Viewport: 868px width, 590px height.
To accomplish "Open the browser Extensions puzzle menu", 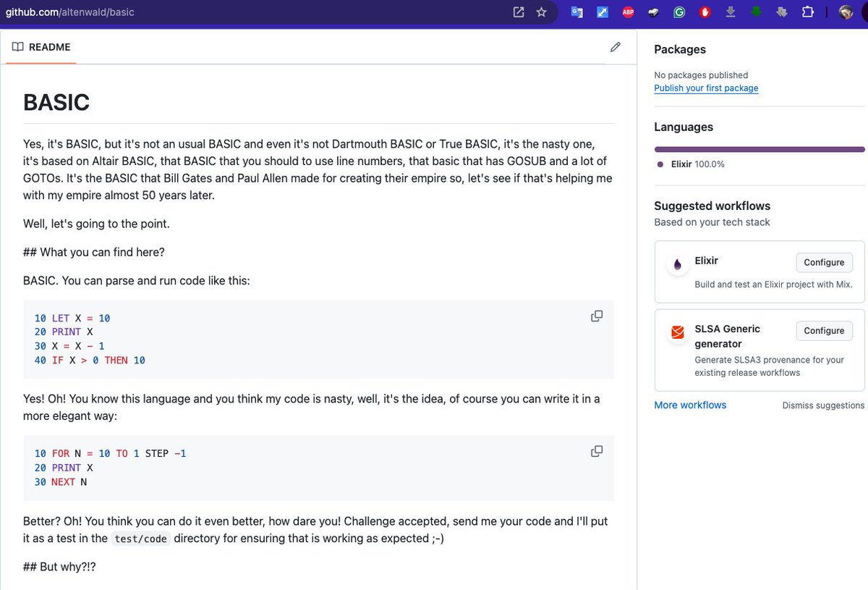I will pos(808,12).
